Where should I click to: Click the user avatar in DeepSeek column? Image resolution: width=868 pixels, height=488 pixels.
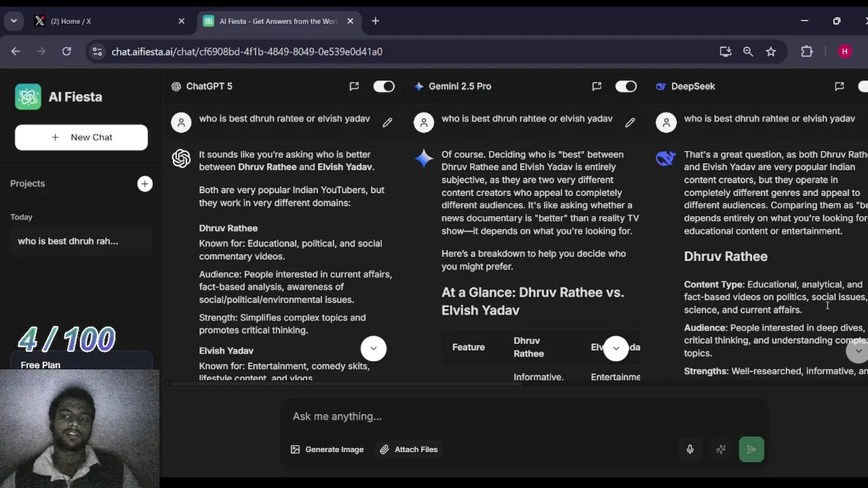tap(666, 123)
